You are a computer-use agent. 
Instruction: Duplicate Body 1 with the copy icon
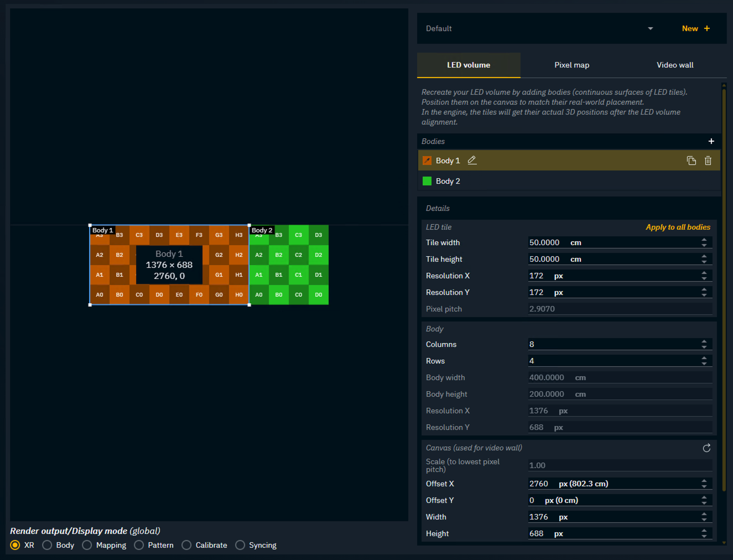[x=692, y=160]
